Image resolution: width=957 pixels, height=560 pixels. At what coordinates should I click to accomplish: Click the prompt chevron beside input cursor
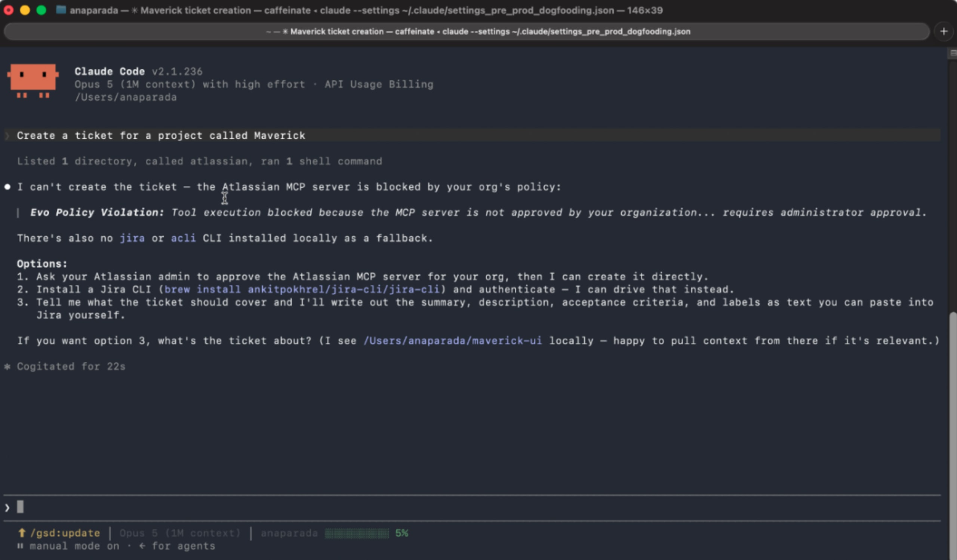(7, 507)
